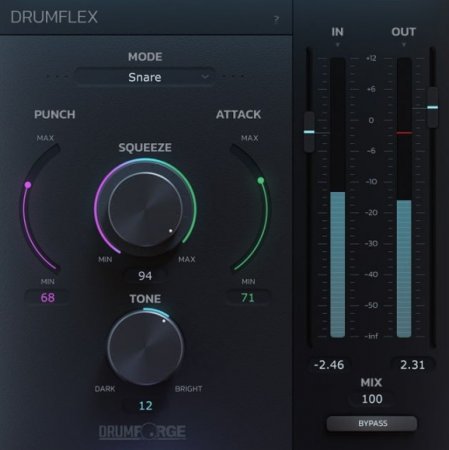Click the Attack arc slider handle
449x450 pixels.
261,181
